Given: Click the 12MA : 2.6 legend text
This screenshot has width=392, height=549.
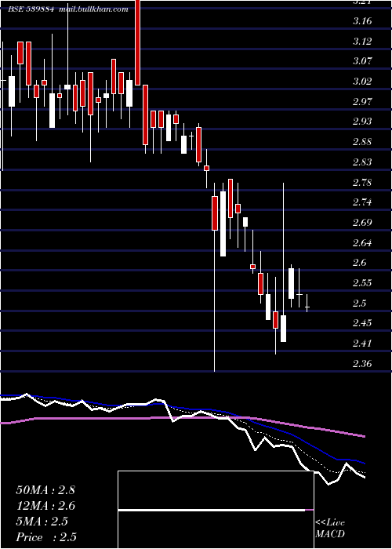Looking at the screenshot, I should click(45, 506).
